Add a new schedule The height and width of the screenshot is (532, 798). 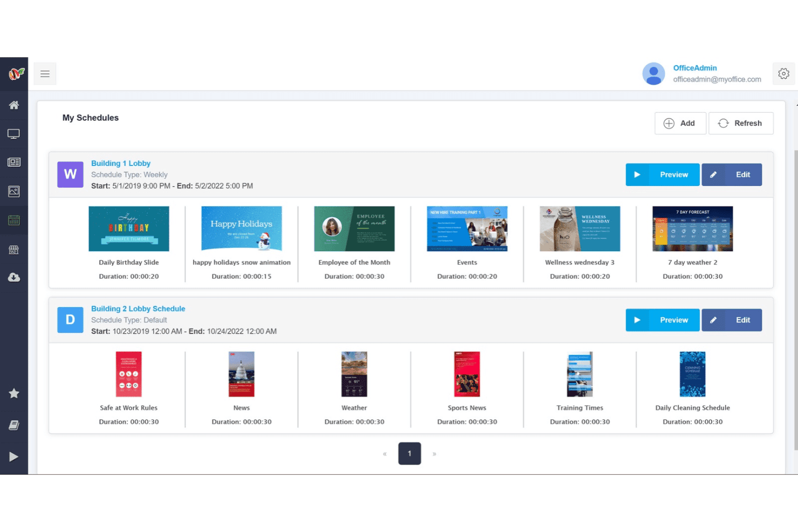tap(680, 123)
